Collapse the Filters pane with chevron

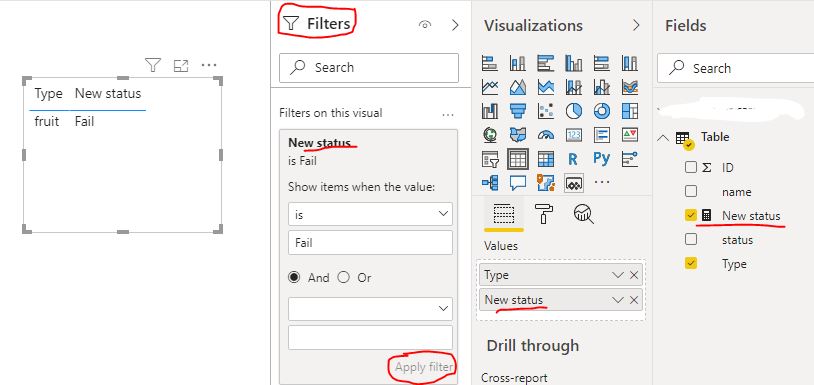click(455, 25)
